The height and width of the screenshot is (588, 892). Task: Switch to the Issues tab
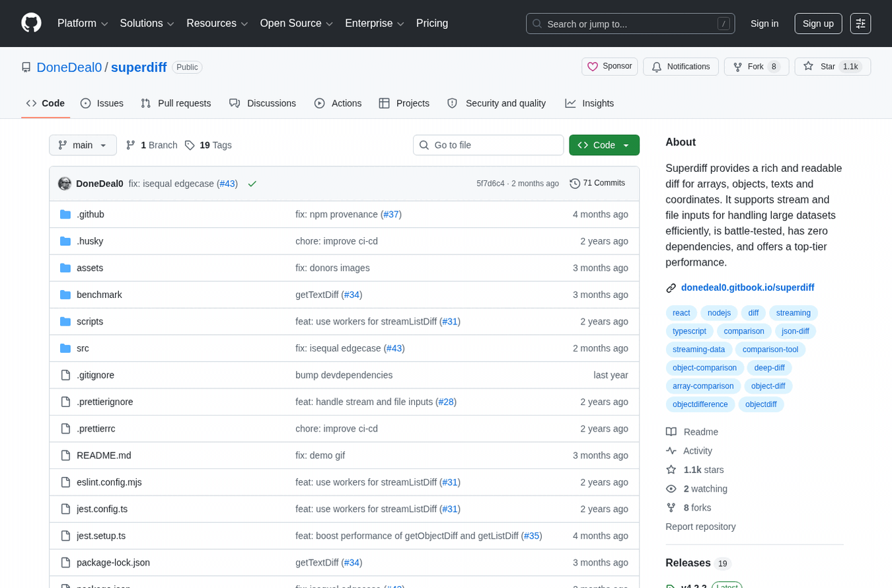(102, 103)
